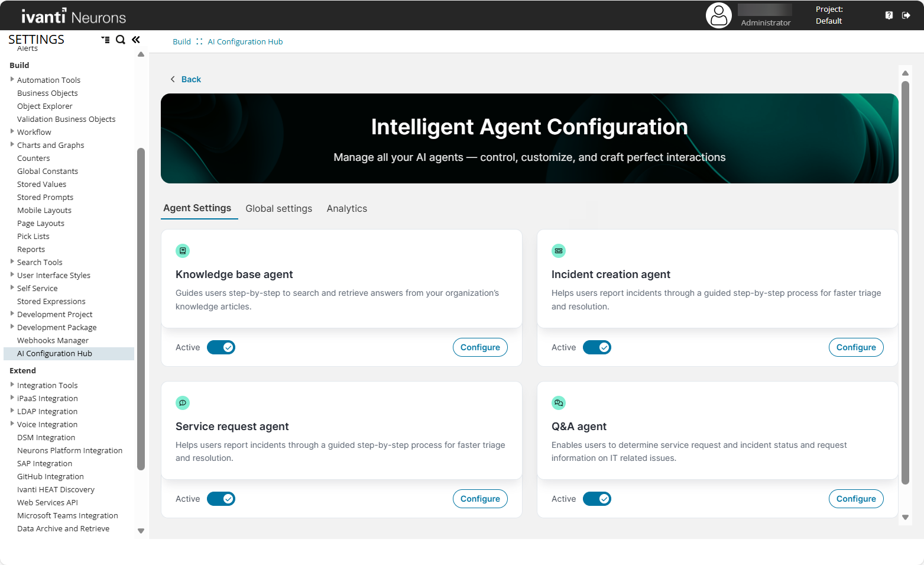The image size is (924, 565).
Task: Click the settings tree list view icon
Action: click(106, 40)
